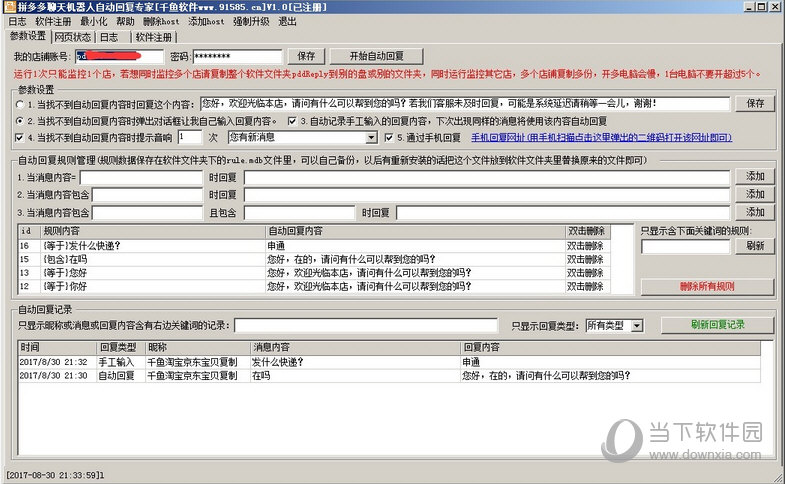This screenshot has height=484, width=786.
Task: Click status bar timestamp 2017-08-30 21:33:59
Action: 55,475
